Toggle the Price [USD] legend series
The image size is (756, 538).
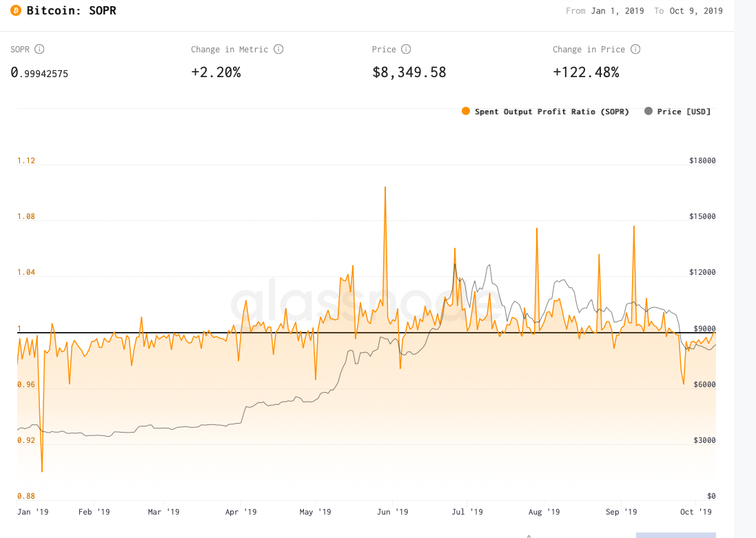pyautogui.click(x=677, y=112)
